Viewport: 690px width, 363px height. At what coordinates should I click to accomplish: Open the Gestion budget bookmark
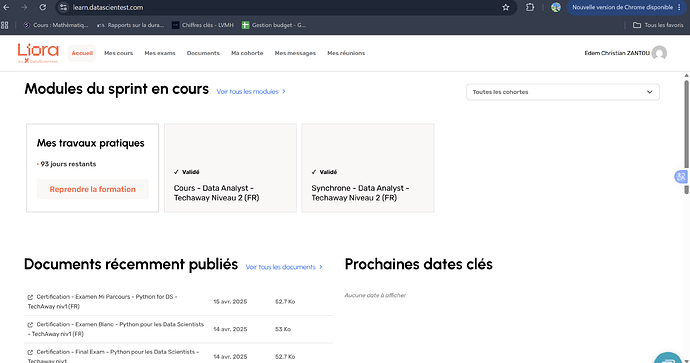click(x=274, y=25)
